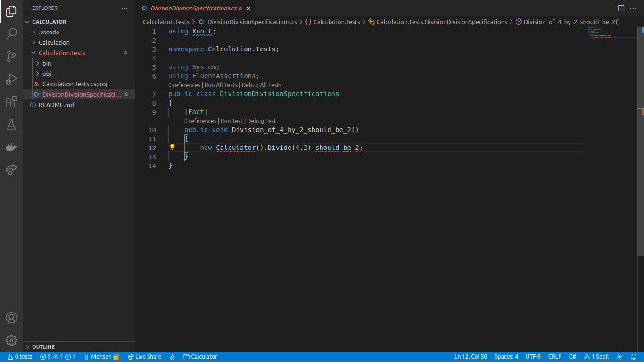Open the Manage settings gear
Image resolution: width=644 pixels, height=362 pixels.
coord(11,340)
